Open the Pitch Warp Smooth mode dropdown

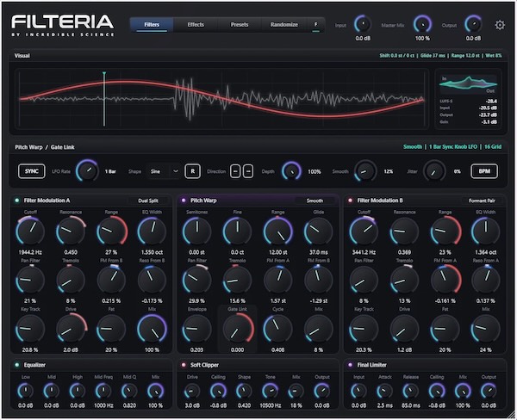coord(315,201)
